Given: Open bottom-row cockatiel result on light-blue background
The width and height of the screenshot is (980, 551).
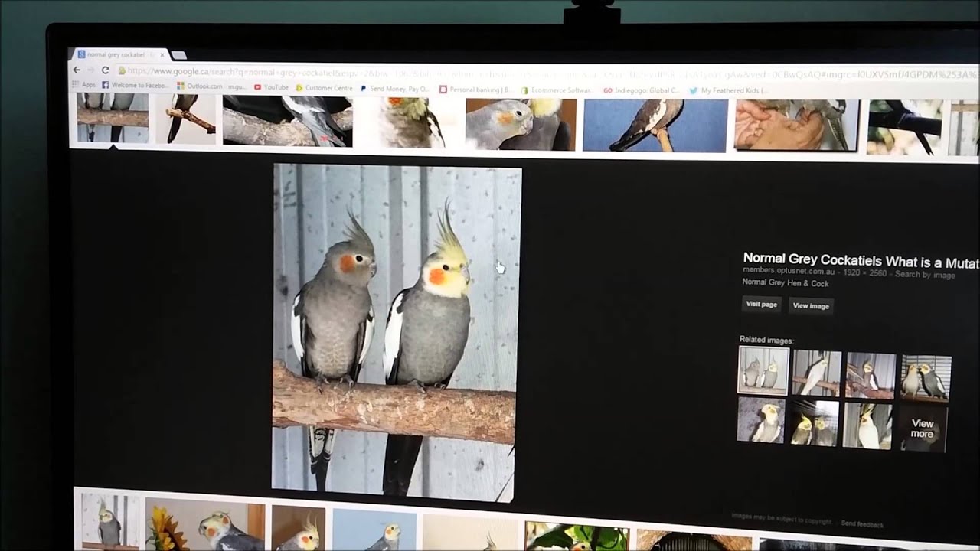Looking at the screenshot, I should [374, 530].
